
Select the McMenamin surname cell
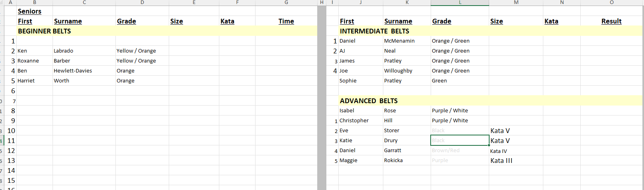click(x=407, y=41)
